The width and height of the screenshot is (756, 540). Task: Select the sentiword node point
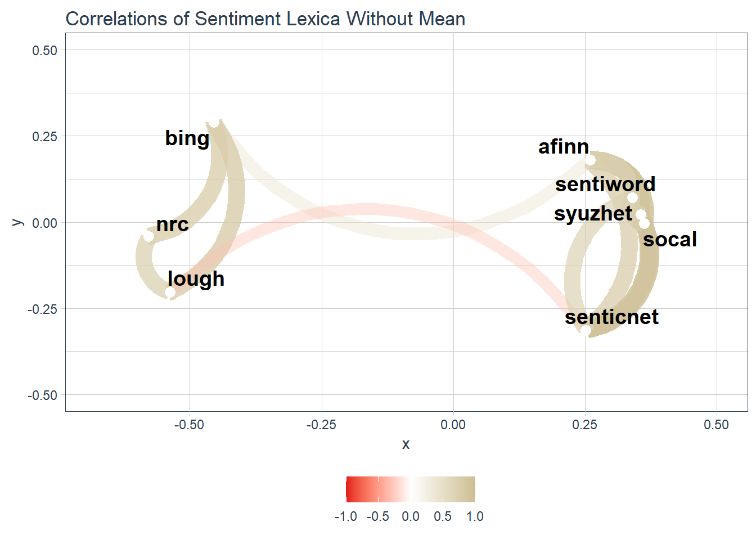[632, 197]
